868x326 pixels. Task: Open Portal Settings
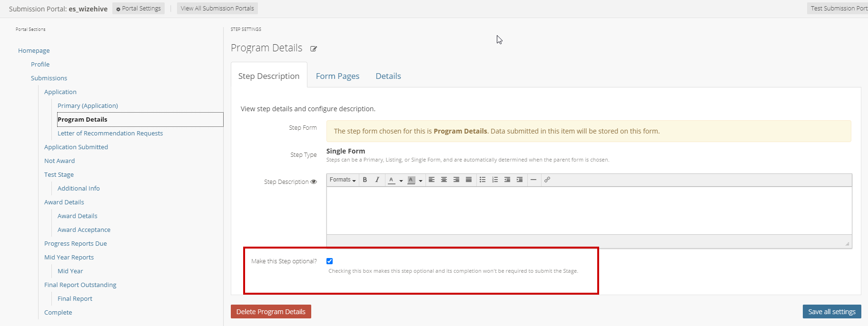[138, 9]
